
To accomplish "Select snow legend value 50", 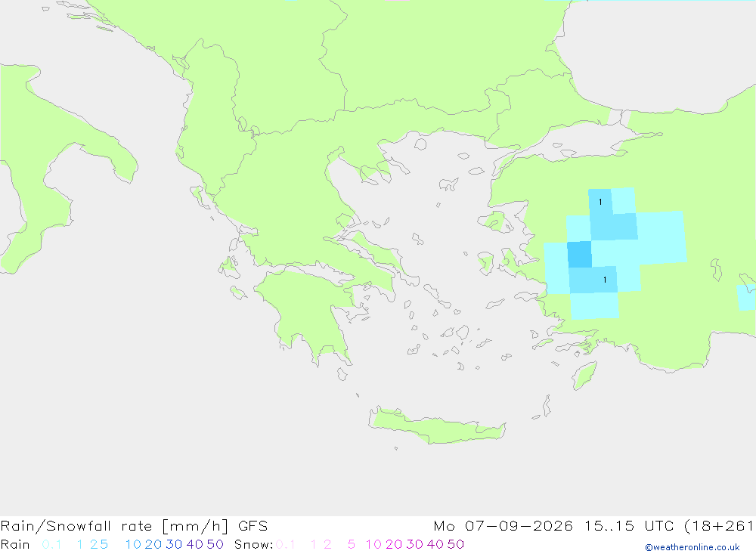I will (x=456, y=544).
